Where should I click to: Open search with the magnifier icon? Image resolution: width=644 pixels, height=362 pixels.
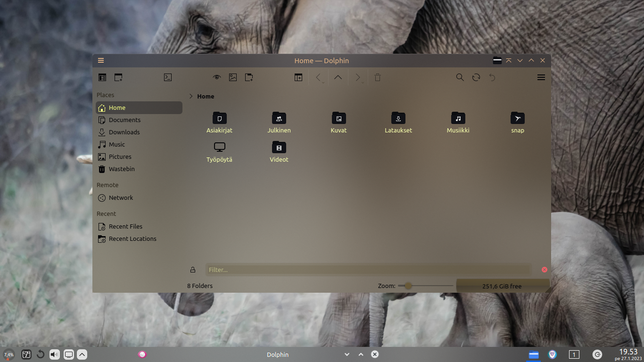[460, 77]
